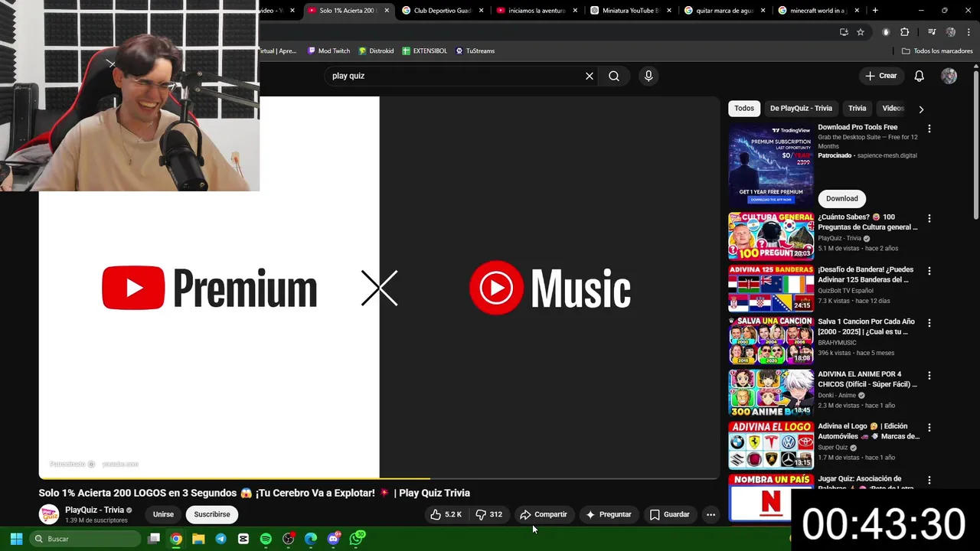This screenshot has width=980, height=551.
Task: Save the video with Guardar
Action: [x=669, y=514]
